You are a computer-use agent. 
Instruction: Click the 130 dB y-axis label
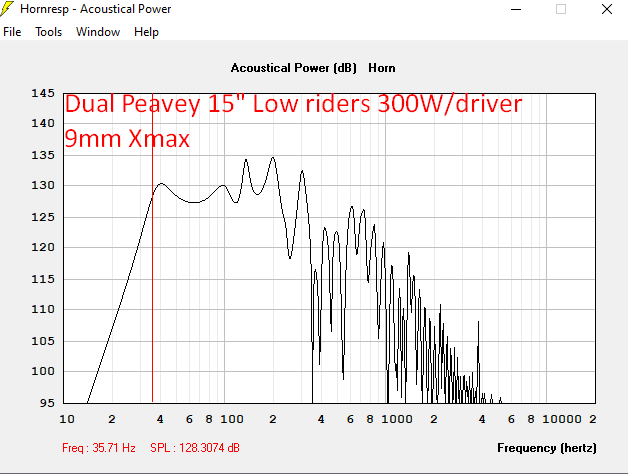(x=43, y=186)
